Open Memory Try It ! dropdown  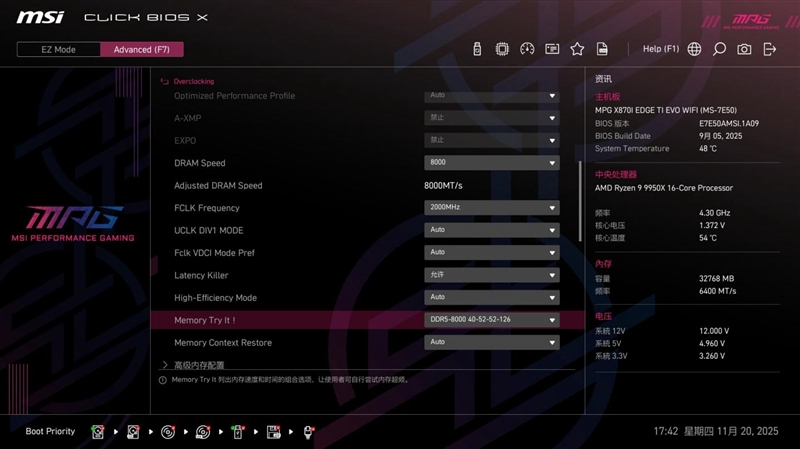point(492,320)
